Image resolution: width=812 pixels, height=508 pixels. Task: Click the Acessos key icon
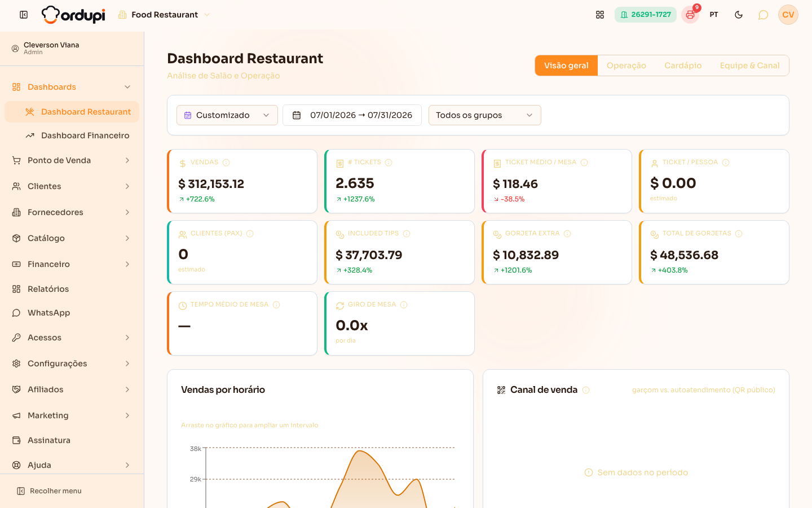coord(16,338)
